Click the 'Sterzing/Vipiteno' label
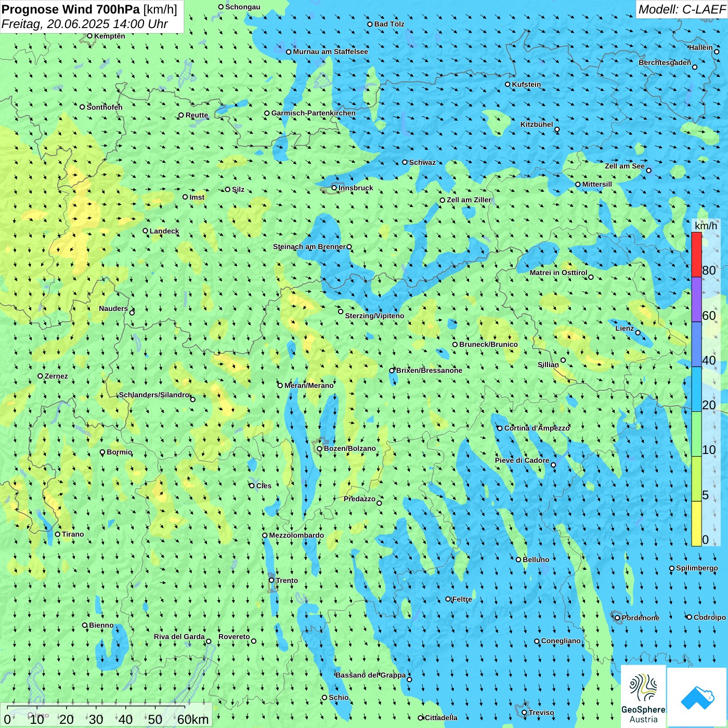This screenshot has height=728, width=728. [x=374, y=316]
